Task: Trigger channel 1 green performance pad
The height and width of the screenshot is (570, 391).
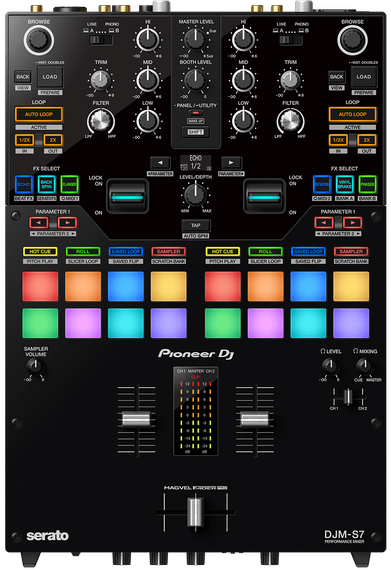Action: 40,323
